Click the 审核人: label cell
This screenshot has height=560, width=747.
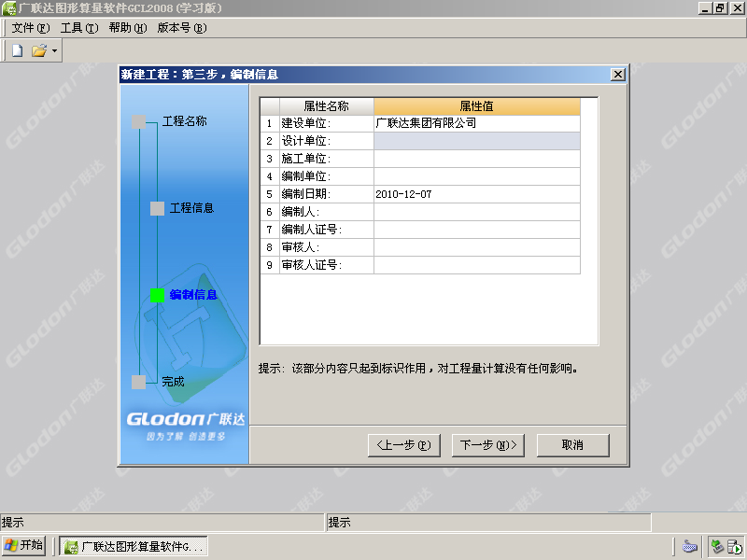pos(326,247)
